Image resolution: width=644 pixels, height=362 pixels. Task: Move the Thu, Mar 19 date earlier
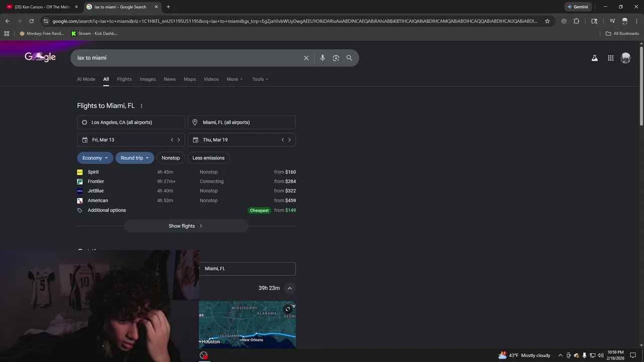[x=282, y=140]
